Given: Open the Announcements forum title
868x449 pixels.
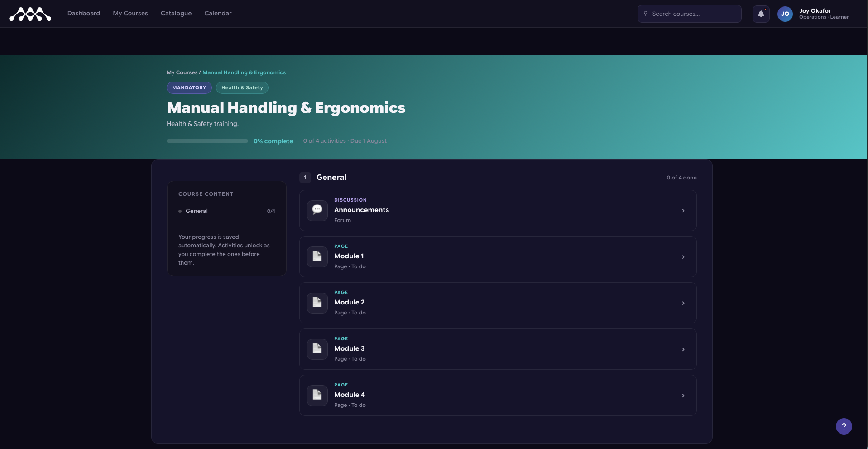Looking at the screenshot, I should tap(362, 210).
